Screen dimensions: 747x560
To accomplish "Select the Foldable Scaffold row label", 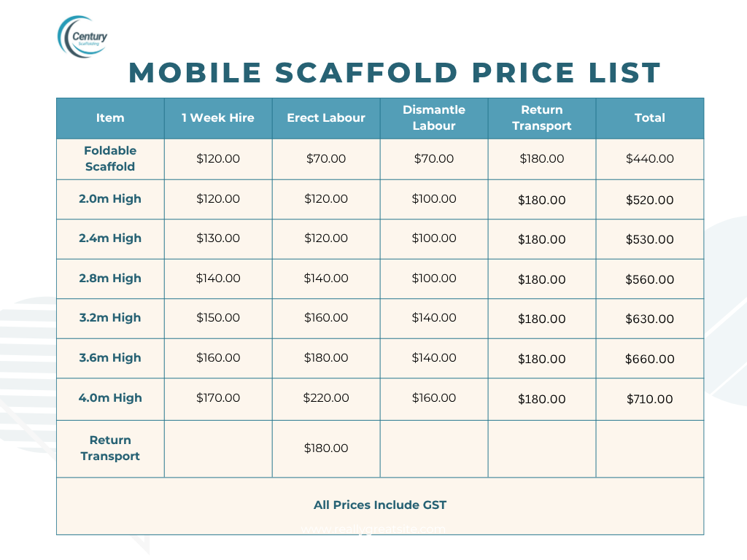I will click(110, 159).
